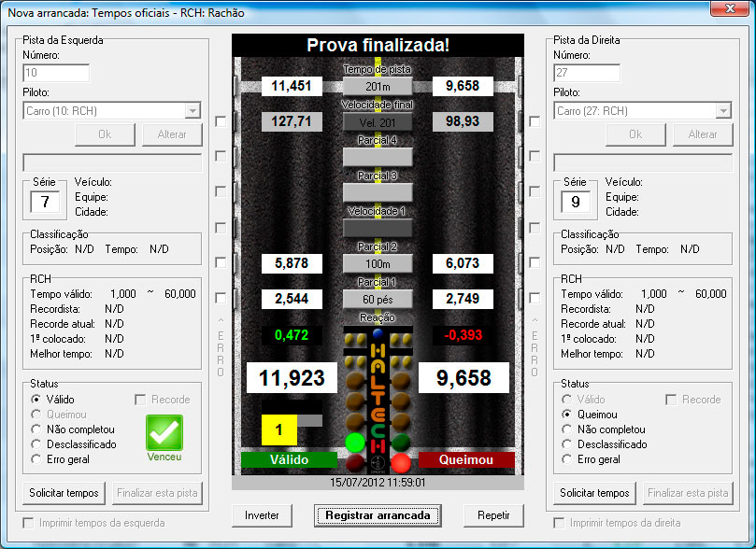Screen dimensions: 756x549
Task: Click the 60 pés partial label
Action: coord(378,300)
